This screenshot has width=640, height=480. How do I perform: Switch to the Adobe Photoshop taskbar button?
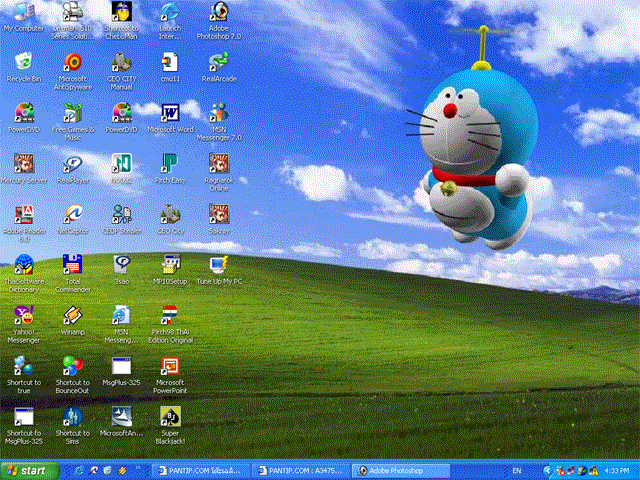(x=402, y=471)
